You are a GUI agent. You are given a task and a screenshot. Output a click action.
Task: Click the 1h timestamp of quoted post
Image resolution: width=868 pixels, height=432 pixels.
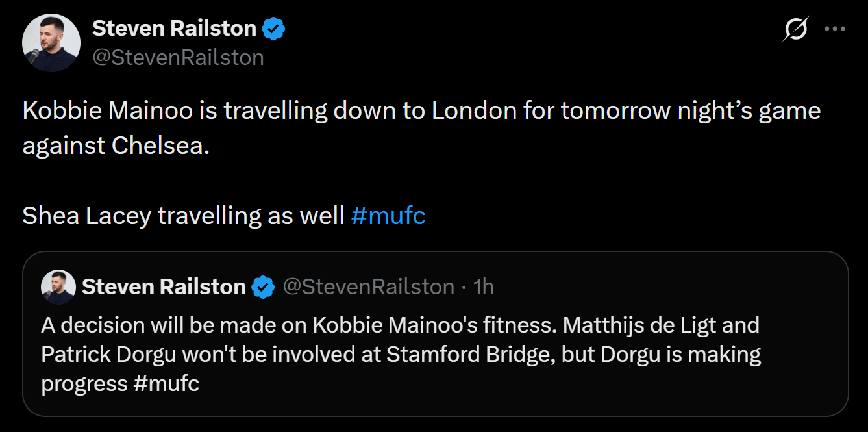pyautogui.click(x=484, y=286)
